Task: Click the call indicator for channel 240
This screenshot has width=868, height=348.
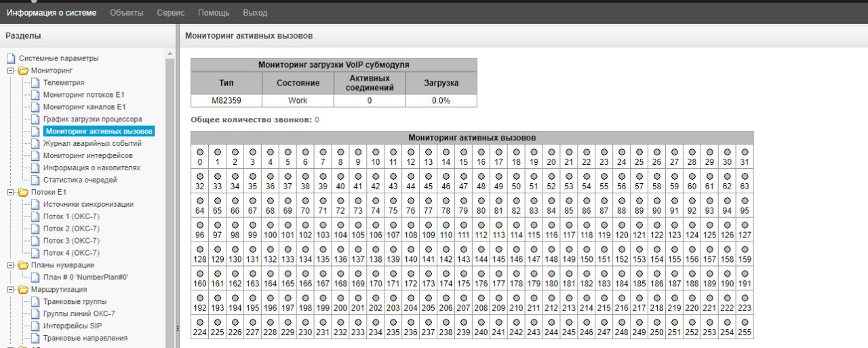Action: tap(481, 322)
